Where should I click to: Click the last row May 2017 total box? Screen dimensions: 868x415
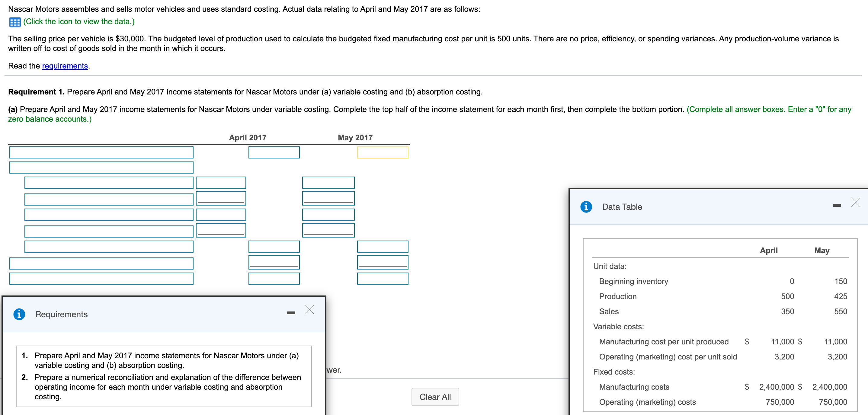[383, 279]
